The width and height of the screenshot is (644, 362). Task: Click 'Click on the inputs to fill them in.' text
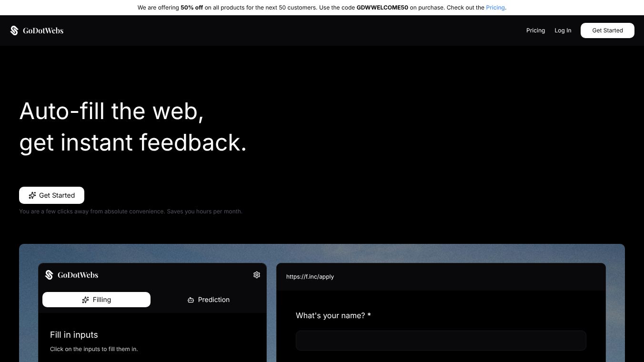point(94,349)
